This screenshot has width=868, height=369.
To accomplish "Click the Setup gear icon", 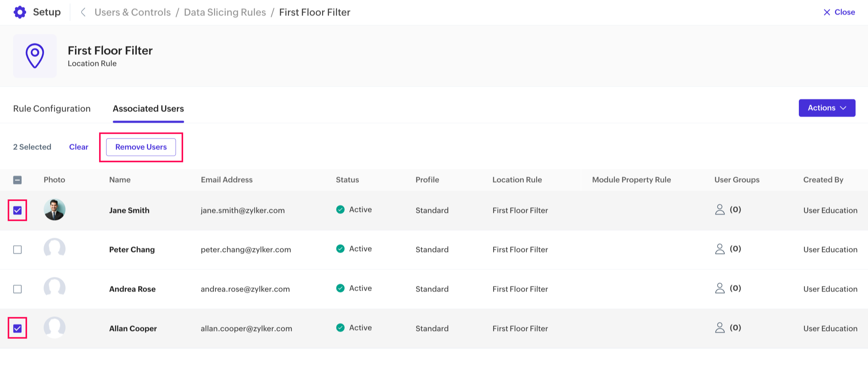I will click(x=20, y=12).
